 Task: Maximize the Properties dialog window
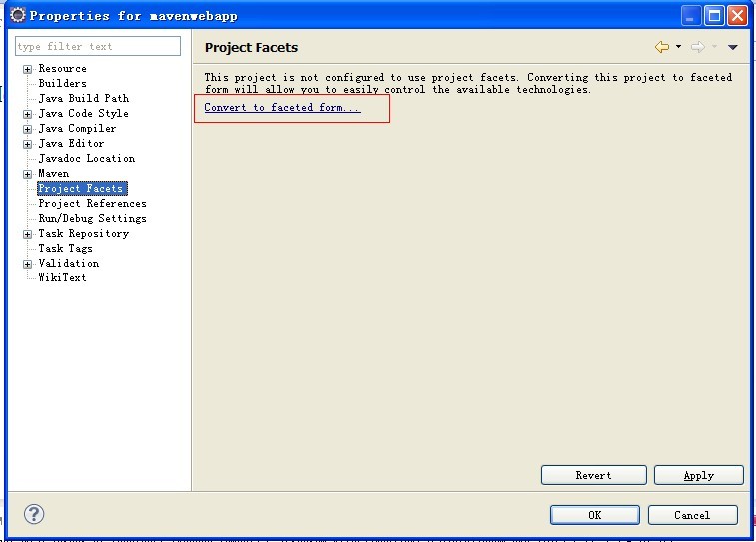pos(714,15)
